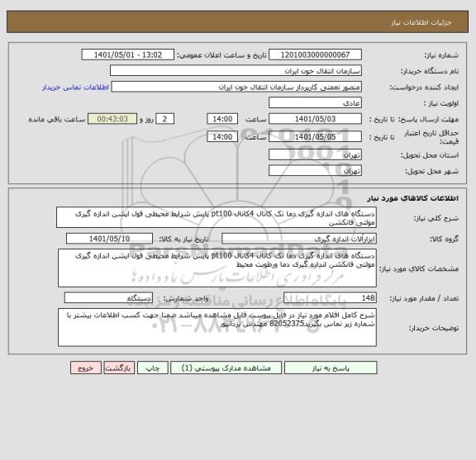Click the response deadline date 1401/05/03
The height and width of the screenshot is (460, 476).
315,119
